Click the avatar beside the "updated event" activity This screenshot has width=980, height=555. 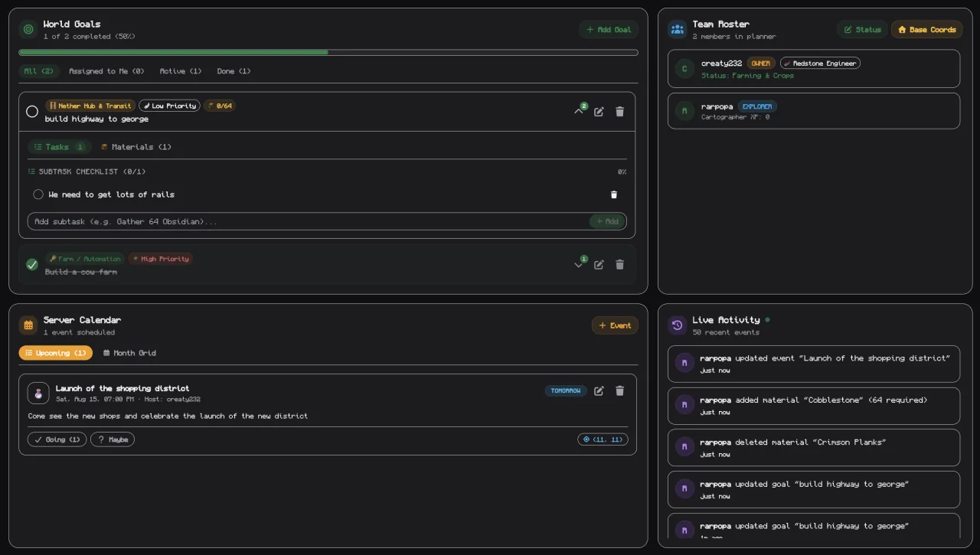point(684,363)
